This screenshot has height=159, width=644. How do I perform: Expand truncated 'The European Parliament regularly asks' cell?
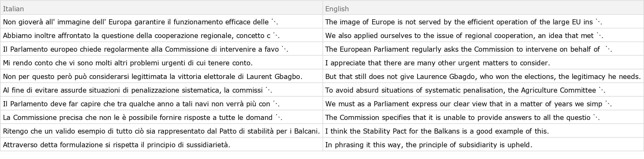tap(609, 49)
